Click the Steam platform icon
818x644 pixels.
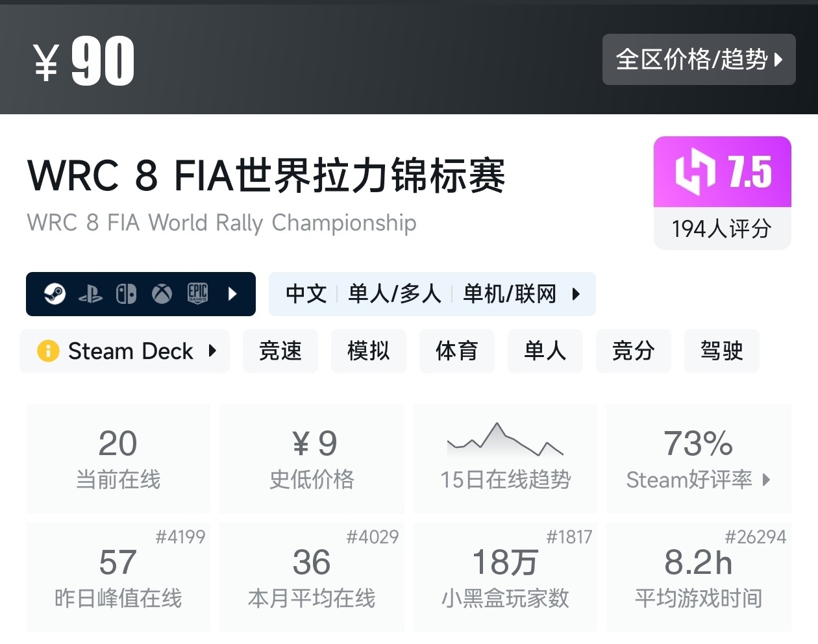point(55,294)
